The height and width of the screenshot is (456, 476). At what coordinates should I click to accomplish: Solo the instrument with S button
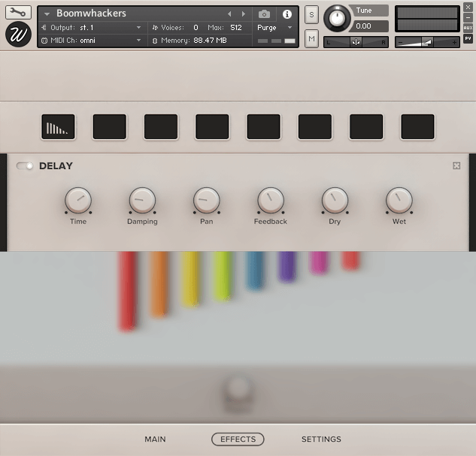pos(311,14)
